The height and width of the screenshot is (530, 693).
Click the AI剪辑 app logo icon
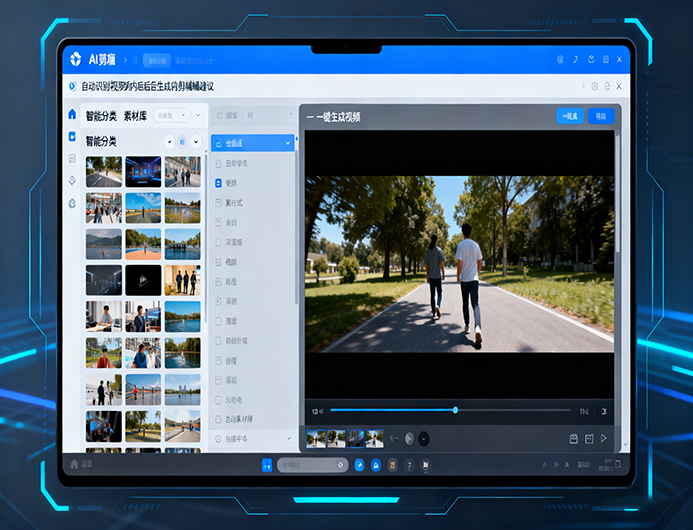(76, 59)
